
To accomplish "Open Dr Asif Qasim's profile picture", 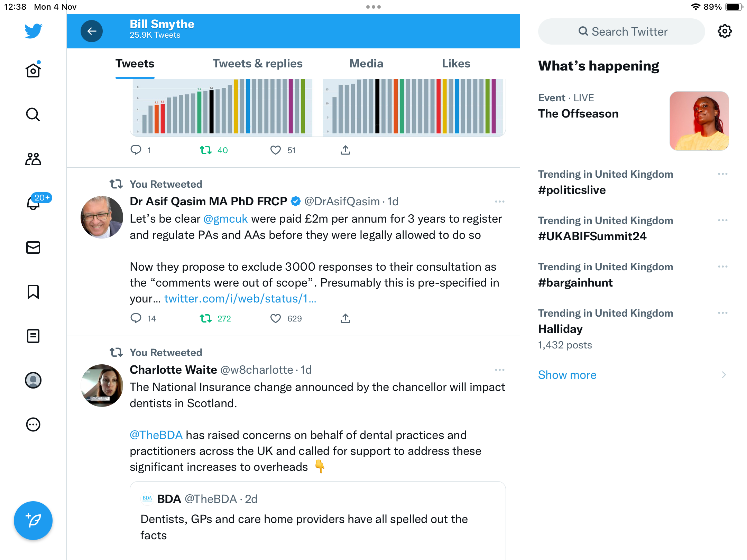I will point(102,217).
